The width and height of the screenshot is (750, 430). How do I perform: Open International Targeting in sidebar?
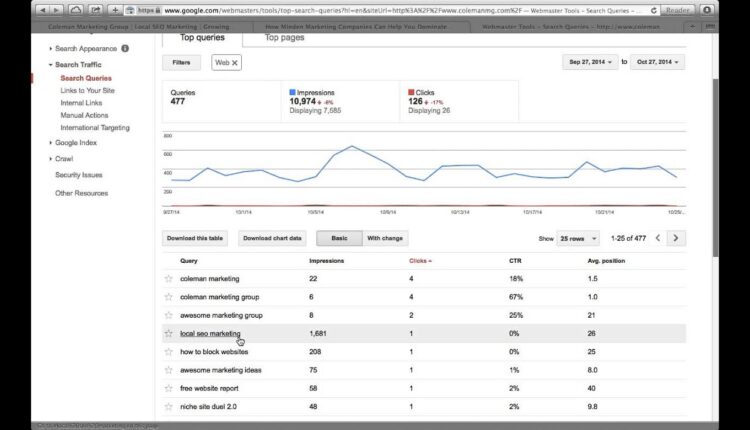95,128
